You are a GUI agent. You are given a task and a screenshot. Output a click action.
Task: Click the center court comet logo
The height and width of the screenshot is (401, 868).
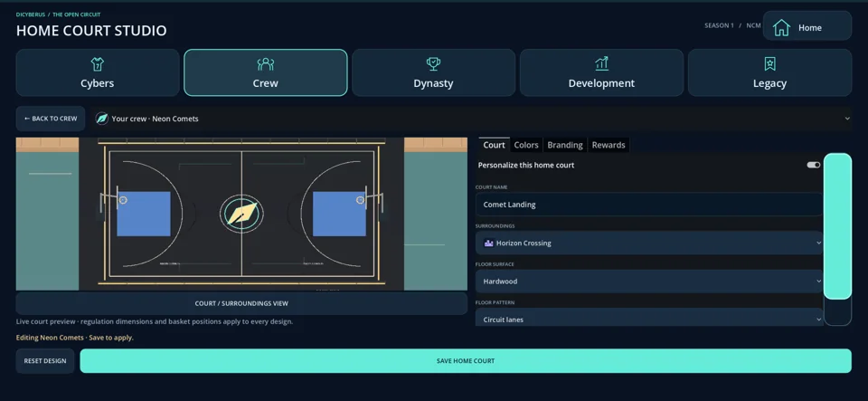click(242, 214)
